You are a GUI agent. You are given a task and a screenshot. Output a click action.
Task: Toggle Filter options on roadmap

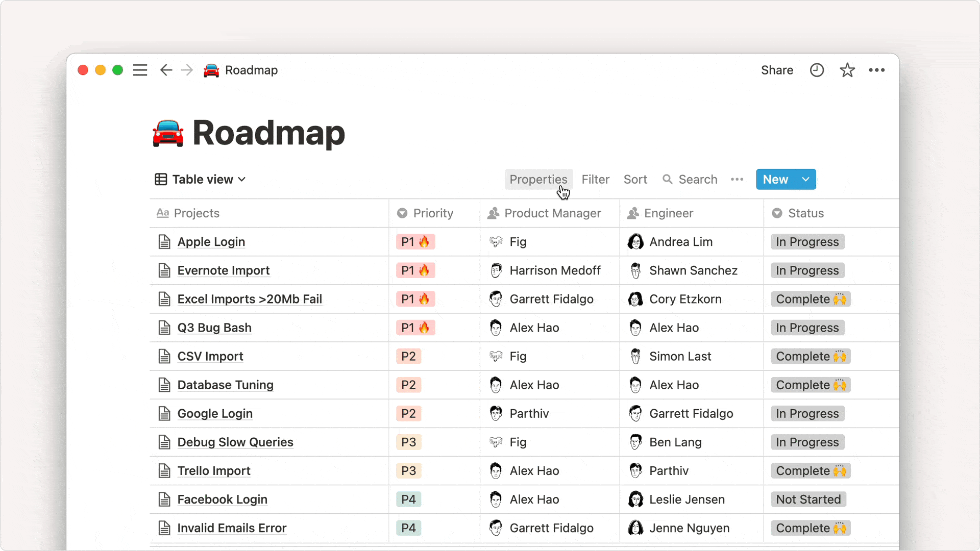point(596,179)
